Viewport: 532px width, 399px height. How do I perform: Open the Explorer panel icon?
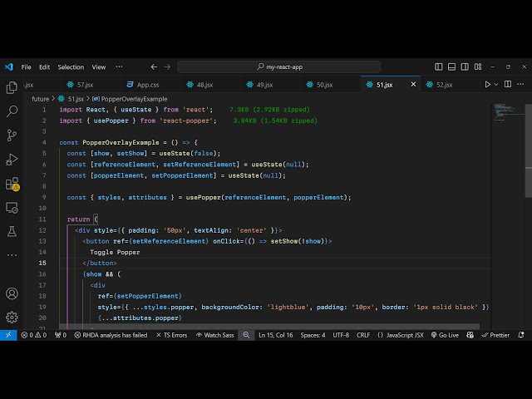coord(12,87)
